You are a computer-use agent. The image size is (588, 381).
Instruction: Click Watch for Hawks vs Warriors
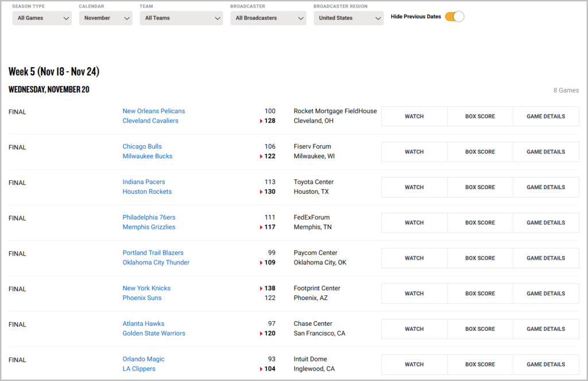(x=415, y=329)
